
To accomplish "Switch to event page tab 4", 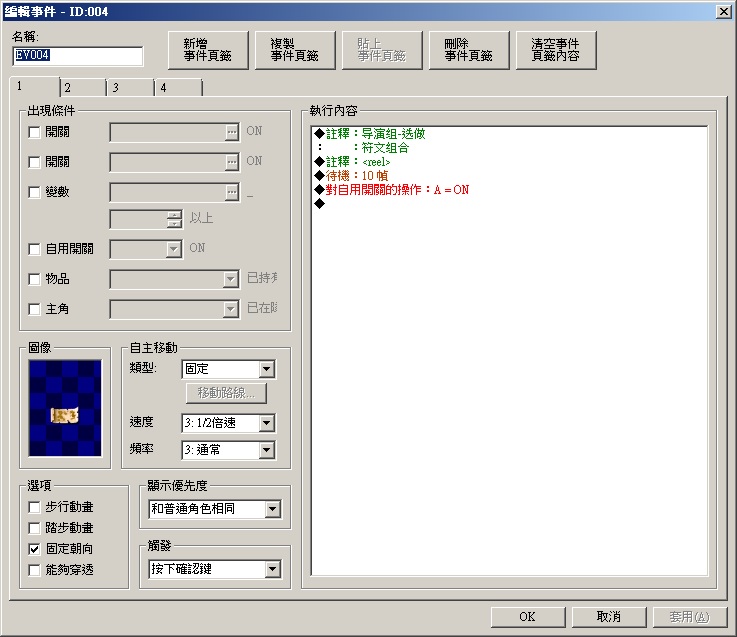I will (179, 87).
